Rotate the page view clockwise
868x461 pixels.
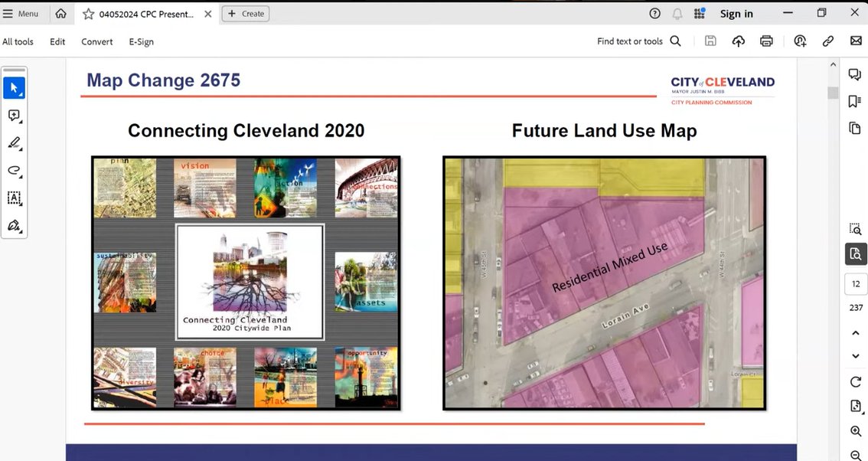pos(856,382)
